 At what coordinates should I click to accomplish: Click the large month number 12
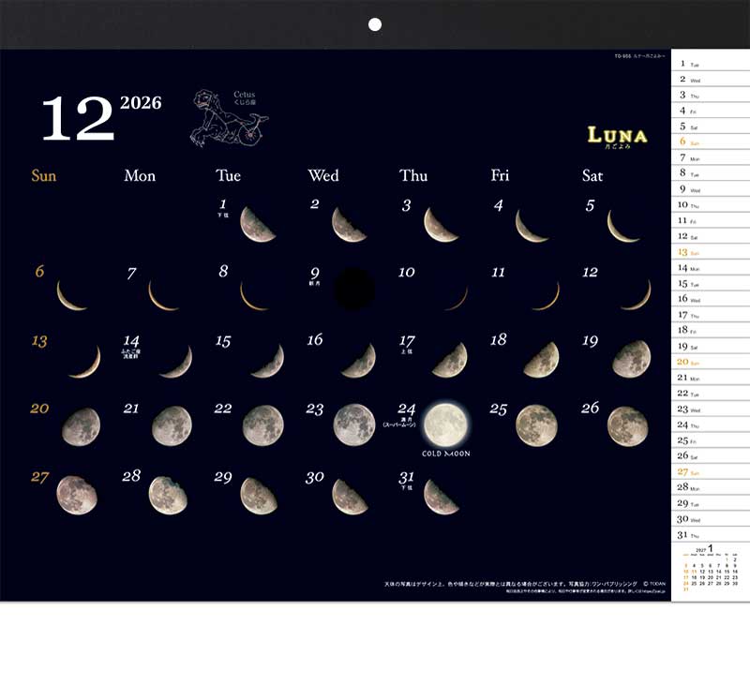pyautogui.click(x=78, y=118)
